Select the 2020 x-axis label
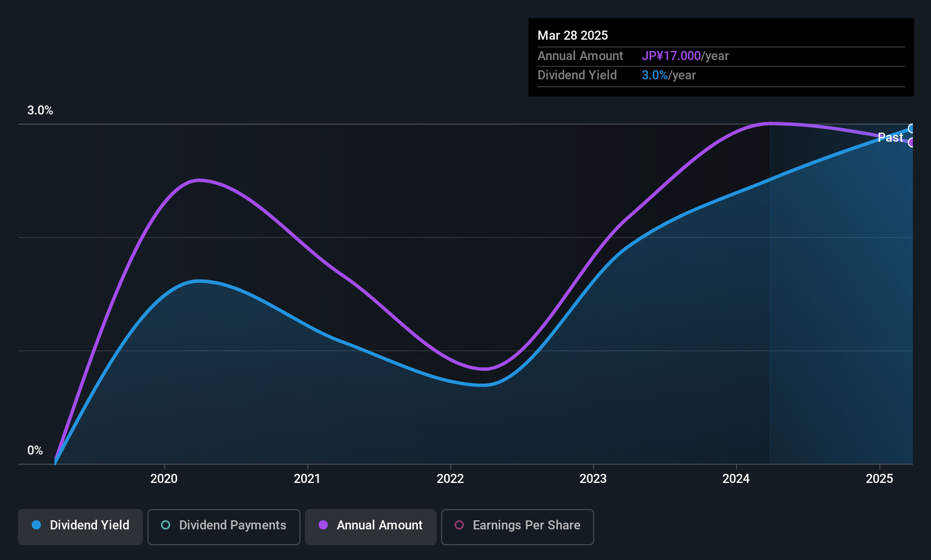931x560 pixels. pyautogui.click(x=164, y=479)
